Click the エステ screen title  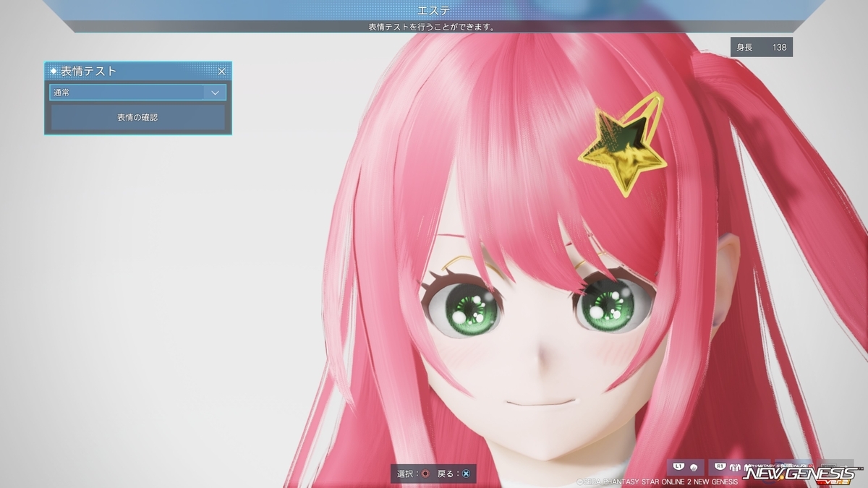pos(434,10)
